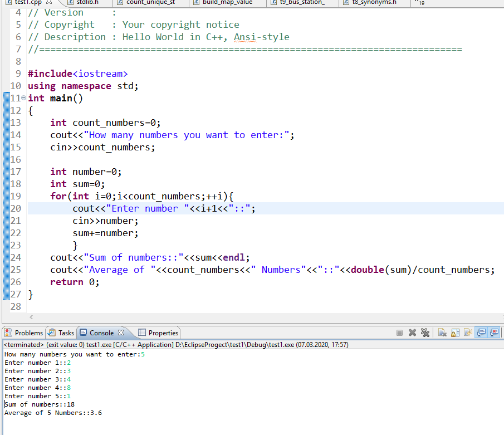The width and height of the screenshot is (504, 435).
Task: Remove the launch with the single X icon
Action: point(412,333)
